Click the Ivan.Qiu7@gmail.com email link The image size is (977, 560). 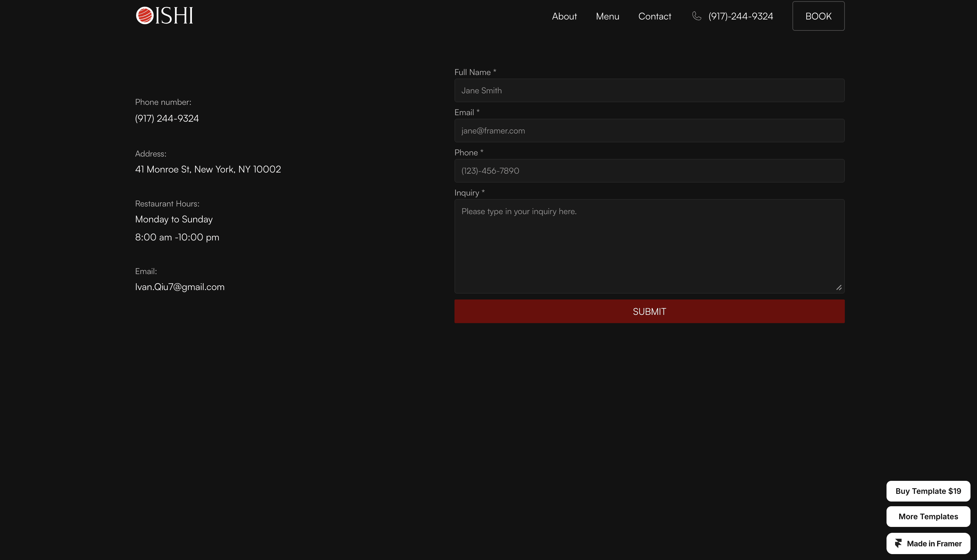[x=179, y=287]
